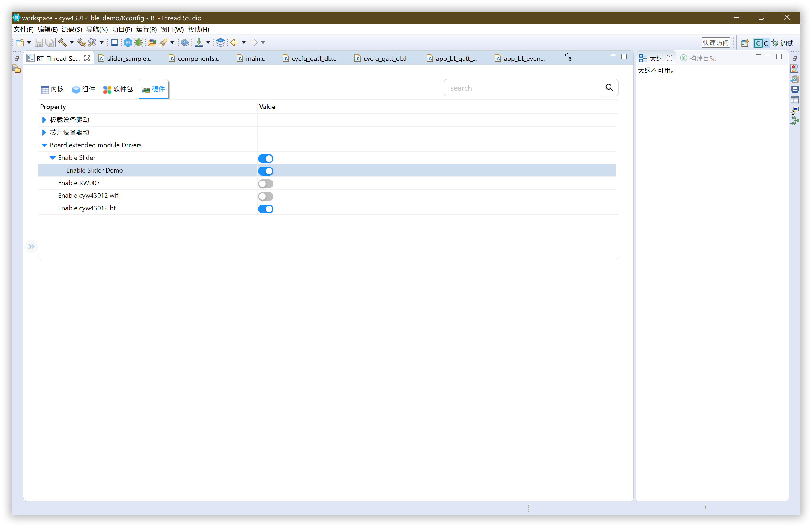Click the 快速访问 quick access box
The image size is (812, 527).
tap(716, 43)
